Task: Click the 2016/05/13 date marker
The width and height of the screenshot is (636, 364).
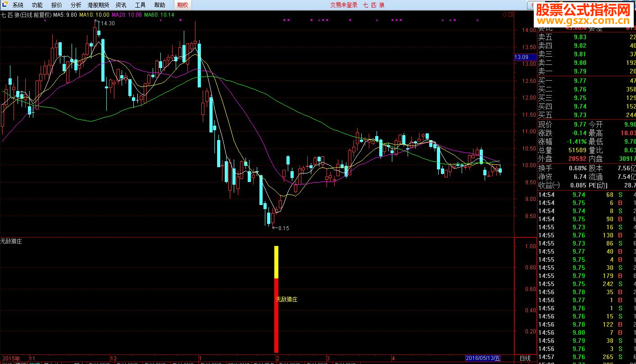Action: [483, 358]
